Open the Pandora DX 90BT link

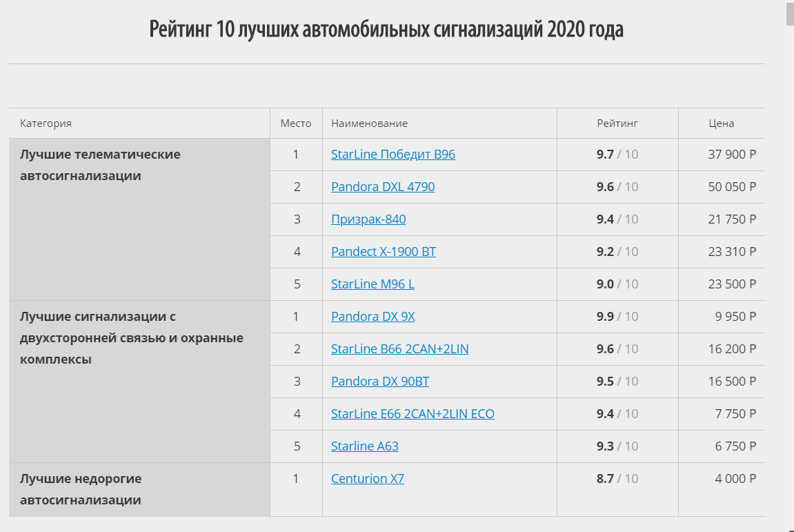(380, 382)
